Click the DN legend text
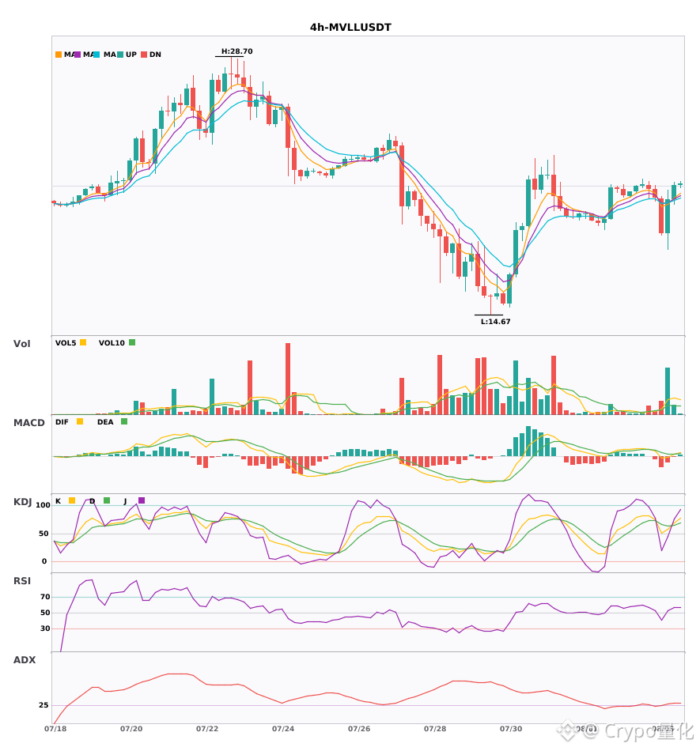The height and width of the screenshot is (751, 700). (x=155, y=55)
